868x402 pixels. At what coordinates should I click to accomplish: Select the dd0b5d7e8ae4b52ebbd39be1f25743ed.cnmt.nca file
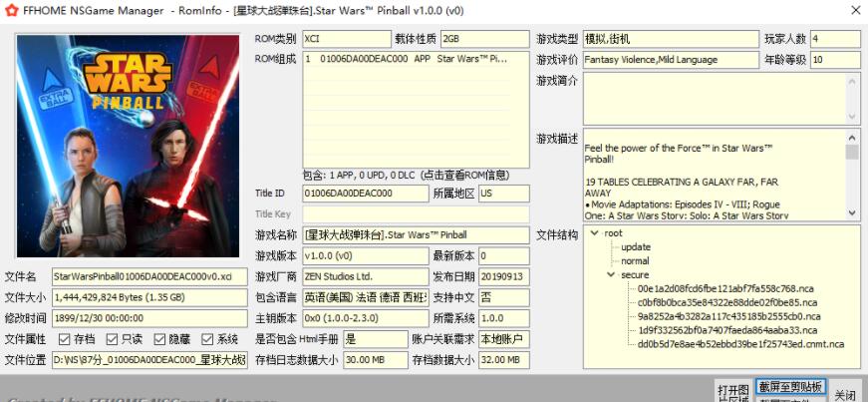(740, 344)
